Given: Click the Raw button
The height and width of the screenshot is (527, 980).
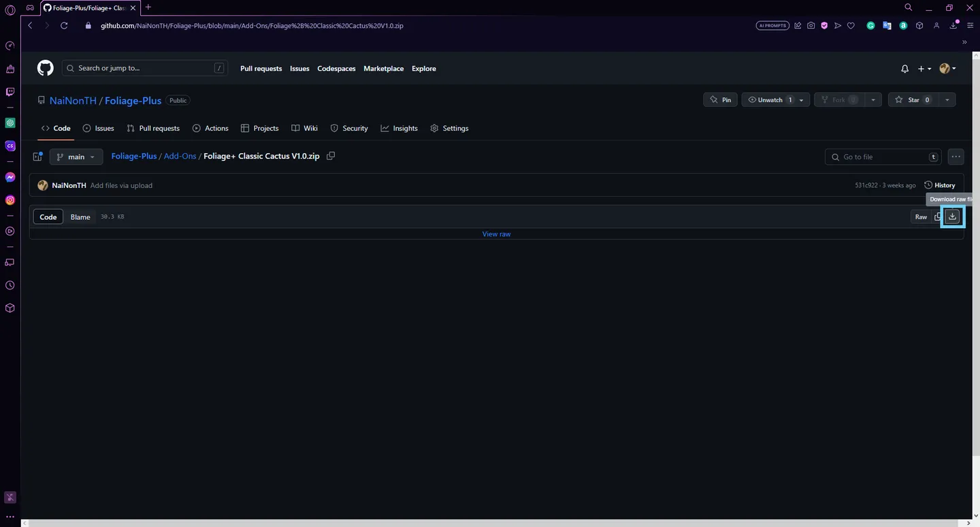Looking at the screenshot, I should pos(921,217).
